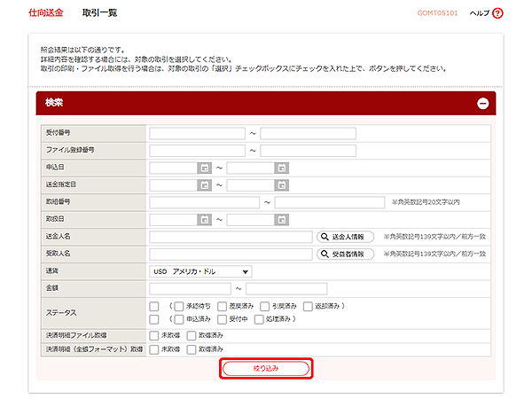Focus the 取組番号 start input field

pyautogui.click(x=204, y=202)
